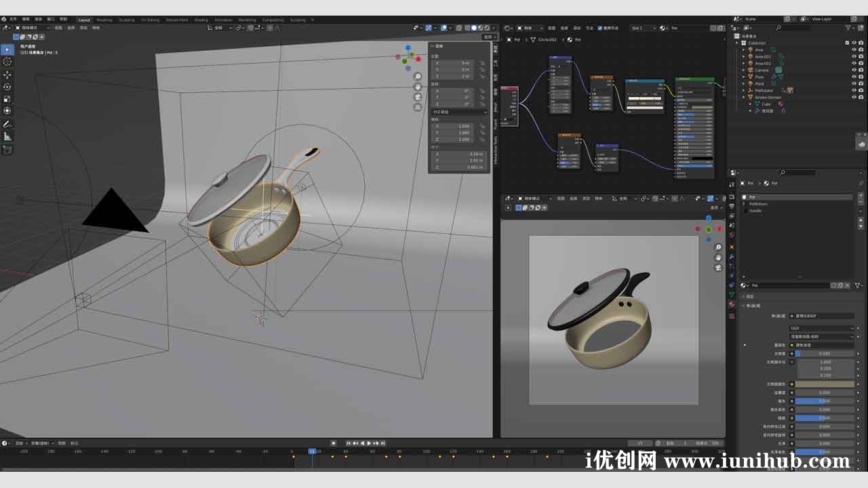Screen dimensions: 868x488
Task: Toggle camera view icon in main viewport
Action: [x=418, y=97]
